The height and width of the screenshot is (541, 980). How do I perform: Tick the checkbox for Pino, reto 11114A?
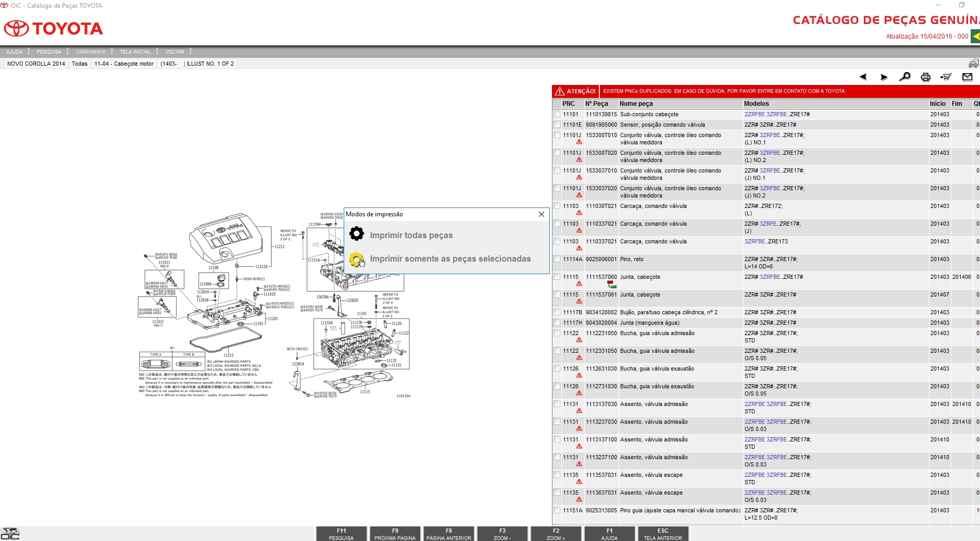pyautogui.click(x=557, y=259)
